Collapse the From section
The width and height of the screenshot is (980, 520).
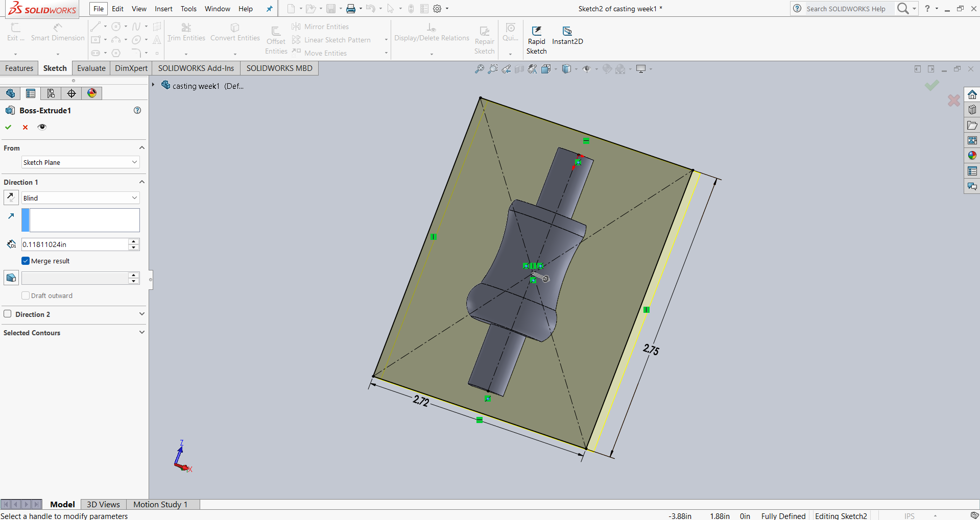click(x=142, y=148)
